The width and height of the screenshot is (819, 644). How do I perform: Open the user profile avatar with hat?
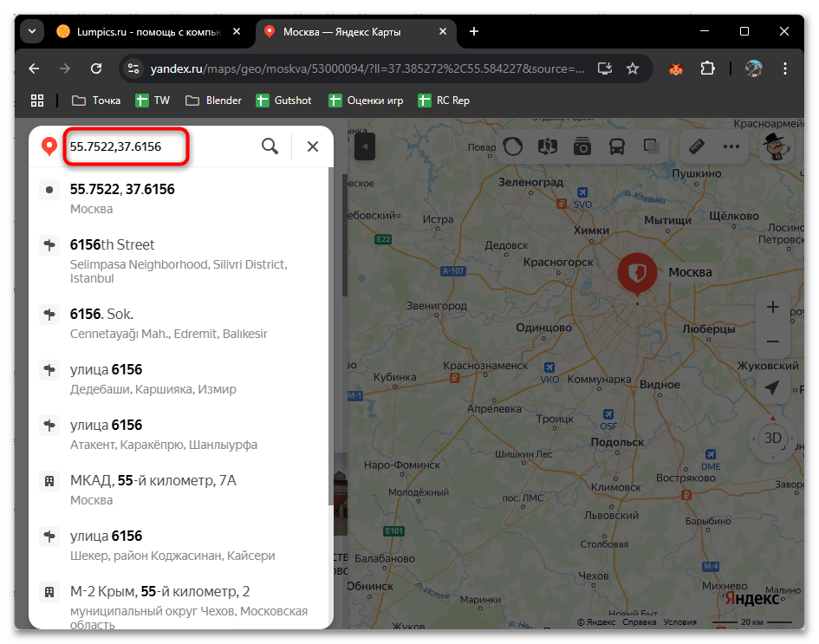[x=777, y=146]
